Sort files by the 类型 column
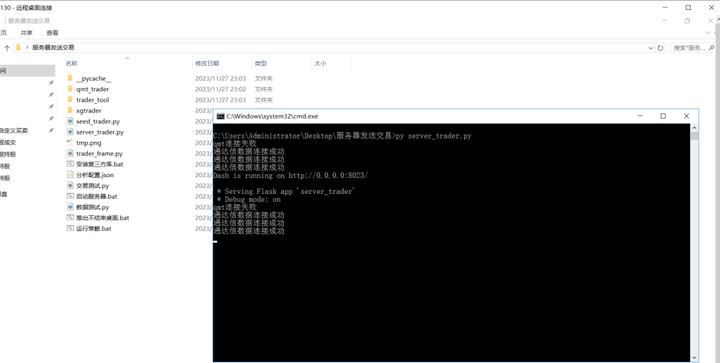Image resolution: width=720 pixels, height=363 pixels. pos(261,63)
